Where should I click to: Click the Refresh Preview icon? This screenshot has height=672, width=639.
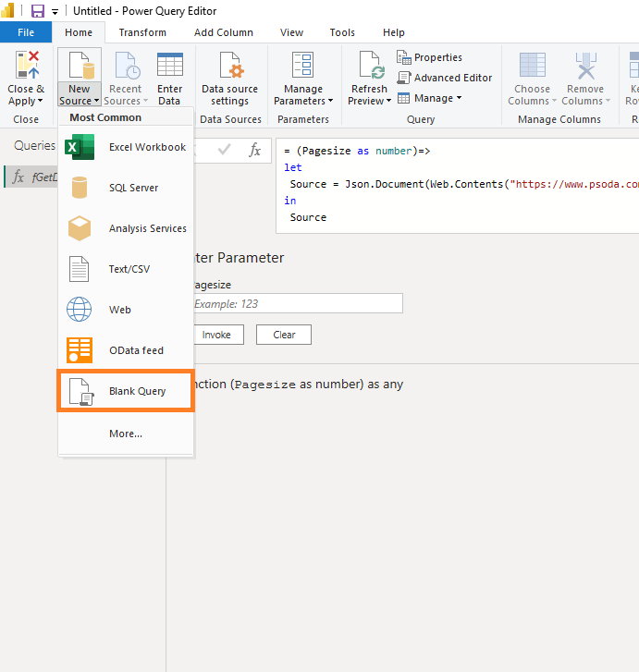(x=369, y=67)
